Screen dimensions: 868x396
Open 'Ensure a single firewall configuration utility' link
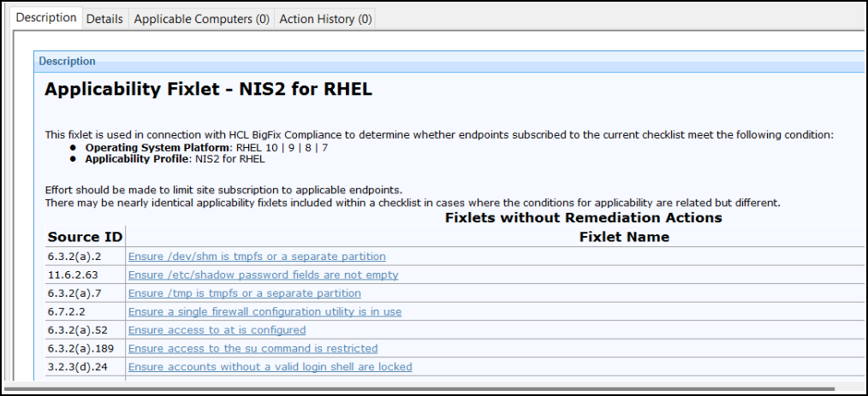tap(265, 311)
